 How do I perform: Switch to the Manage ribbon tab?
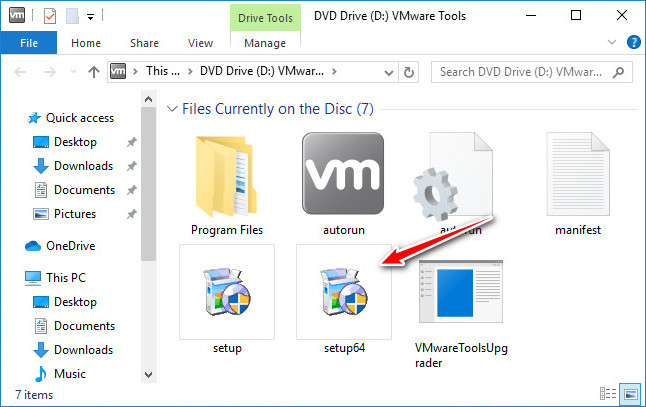pyautogui.click(x=265, y=43)
